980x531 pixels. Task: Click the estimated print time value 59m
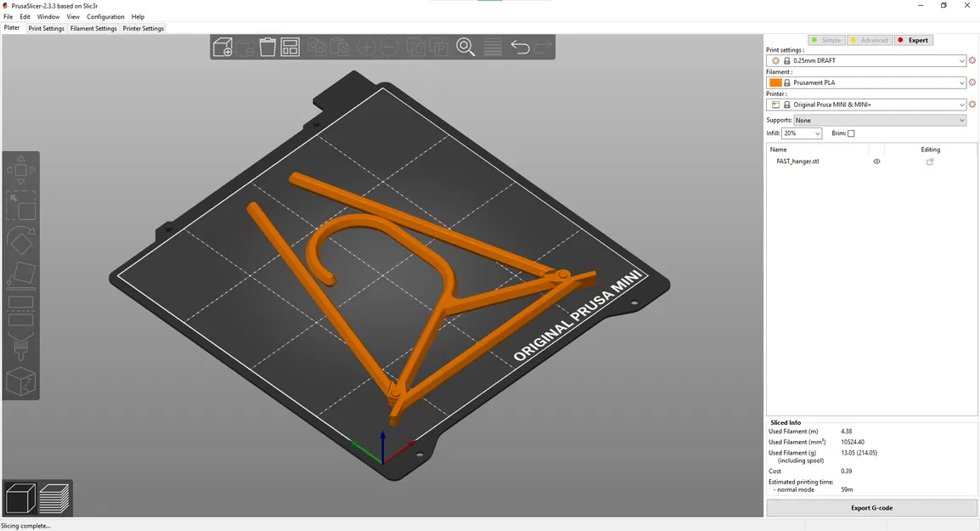(x=847, y=489)
